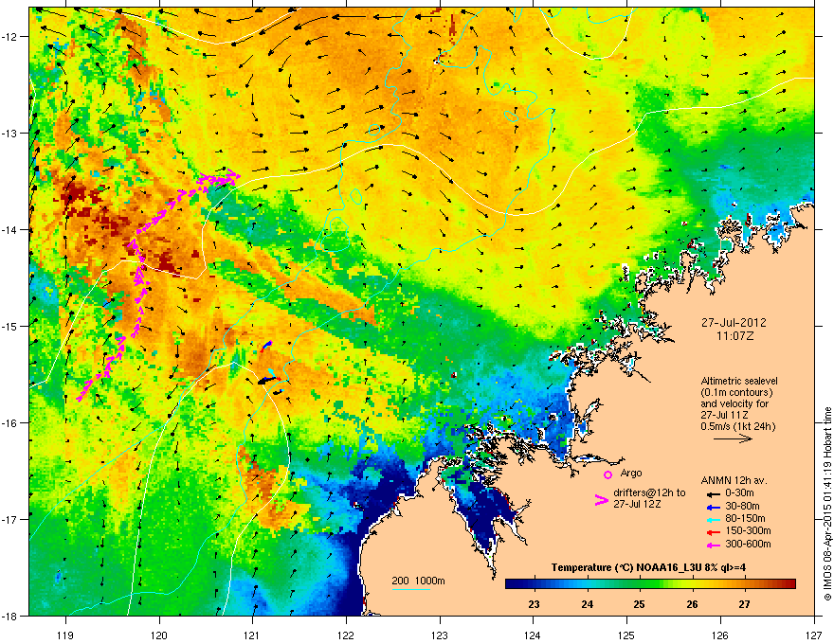
Task: Click the red 150-300m arrow legend symbol
Action: (x=712, y=531)
